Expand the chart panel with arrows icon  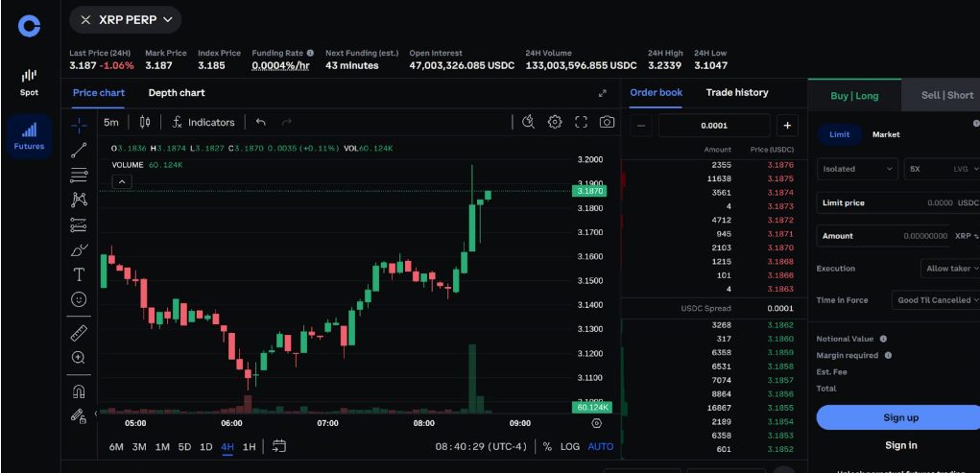603,93
